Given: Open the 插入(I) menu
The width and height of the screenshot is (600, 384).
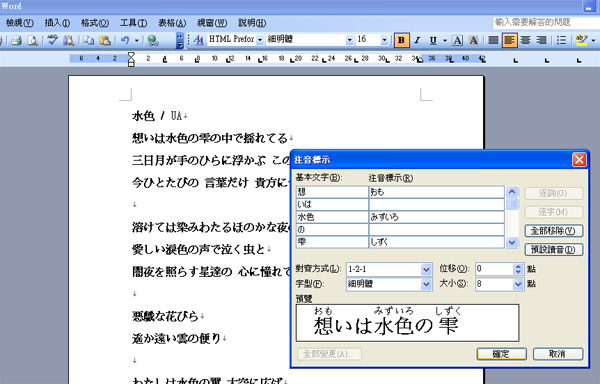Looking at the screenshot, I should click(57, 23).
